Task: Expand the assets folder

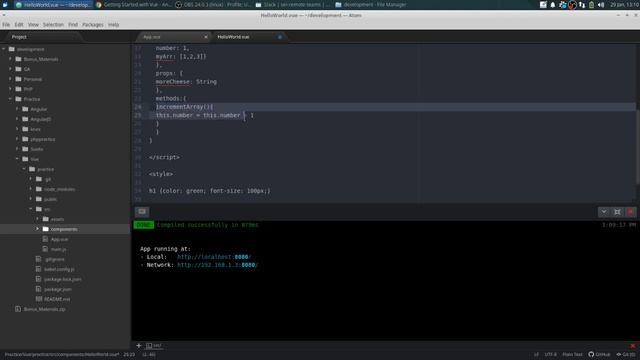Action: (x=38, y=219)
